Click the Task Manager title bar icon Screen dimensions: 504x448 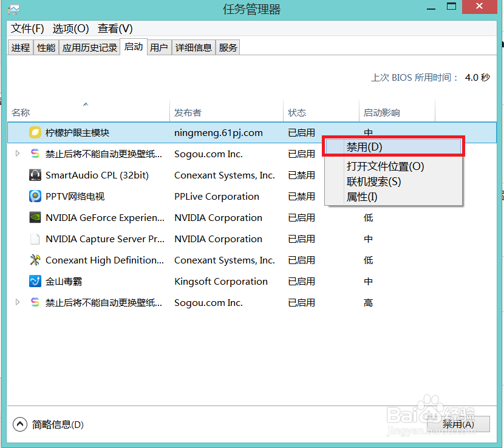pos(14,9)
